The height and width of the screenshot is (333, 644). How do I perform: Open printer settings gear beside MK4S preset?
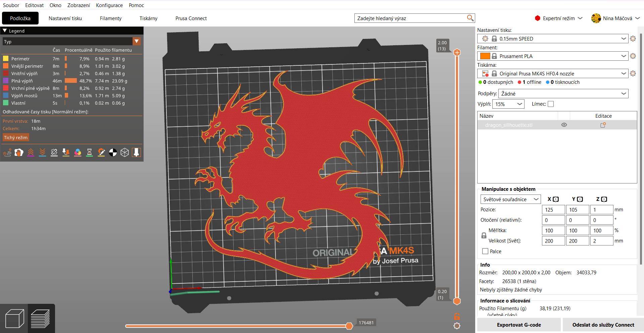pos(633,73)
